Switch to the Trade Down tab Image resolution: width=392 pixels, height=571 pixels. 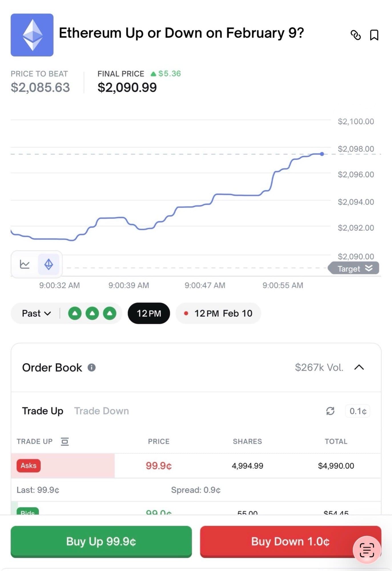click(101, 411)
